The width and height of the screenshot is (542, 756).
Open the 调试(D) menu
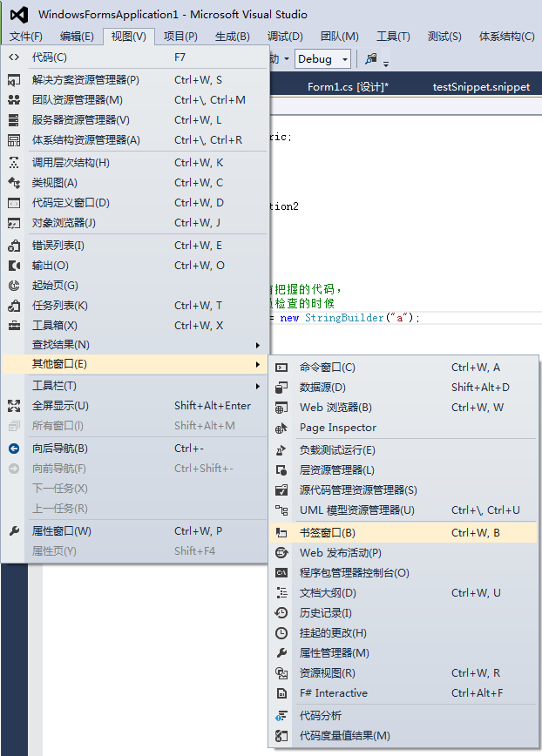point(285,37)
